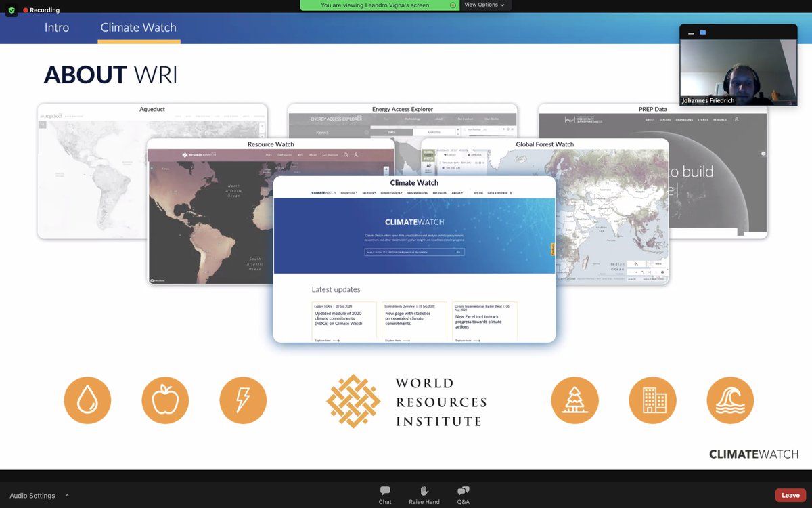The height and width of the screenshot is (508, 812).
Task: Click the orange lightning bolt energy icon
Action: click(243, 400)
